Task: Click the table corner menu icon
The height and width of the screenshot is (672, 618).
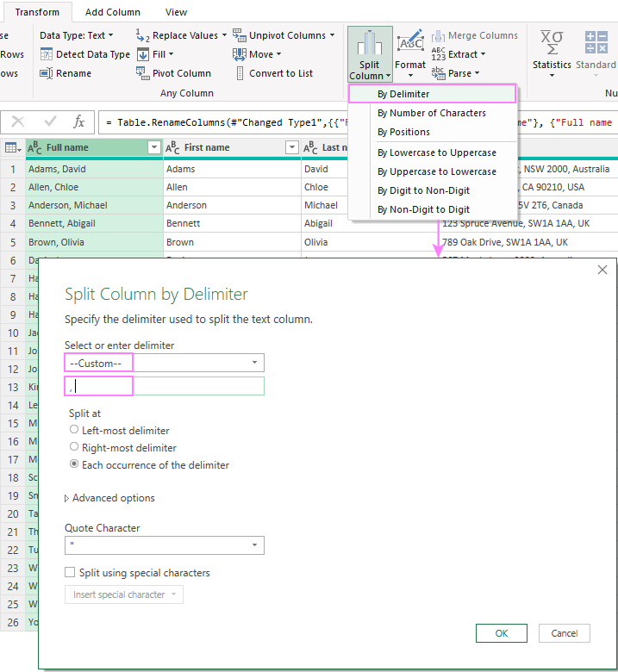Action: pos(13,148)
